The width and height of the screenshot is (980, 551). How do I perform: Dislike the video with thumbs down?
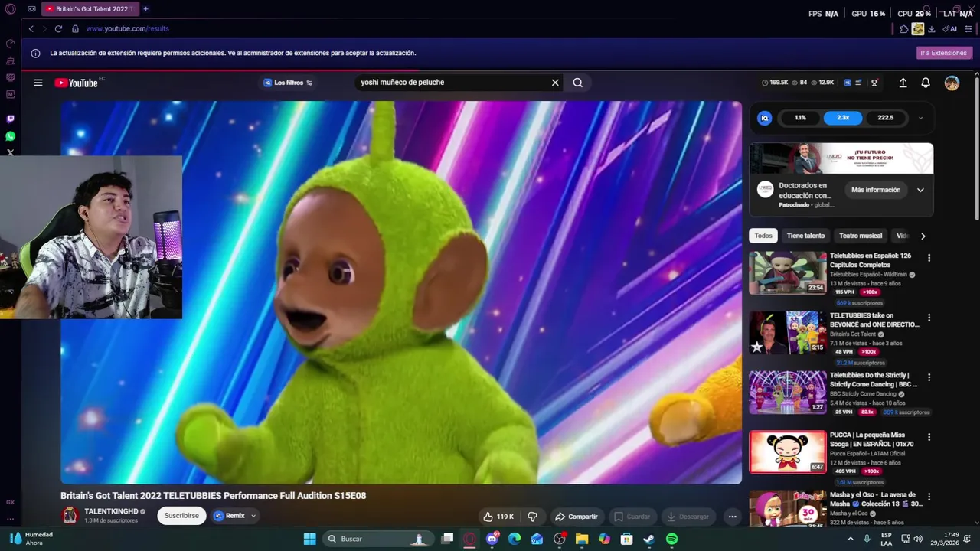533,517
